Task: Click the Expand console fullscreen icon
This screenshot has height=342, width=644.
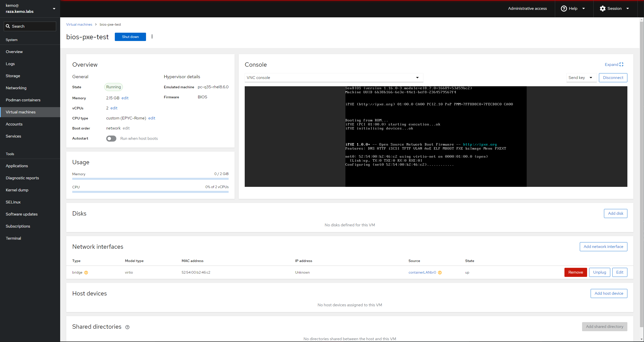Action: click(621, 65)
